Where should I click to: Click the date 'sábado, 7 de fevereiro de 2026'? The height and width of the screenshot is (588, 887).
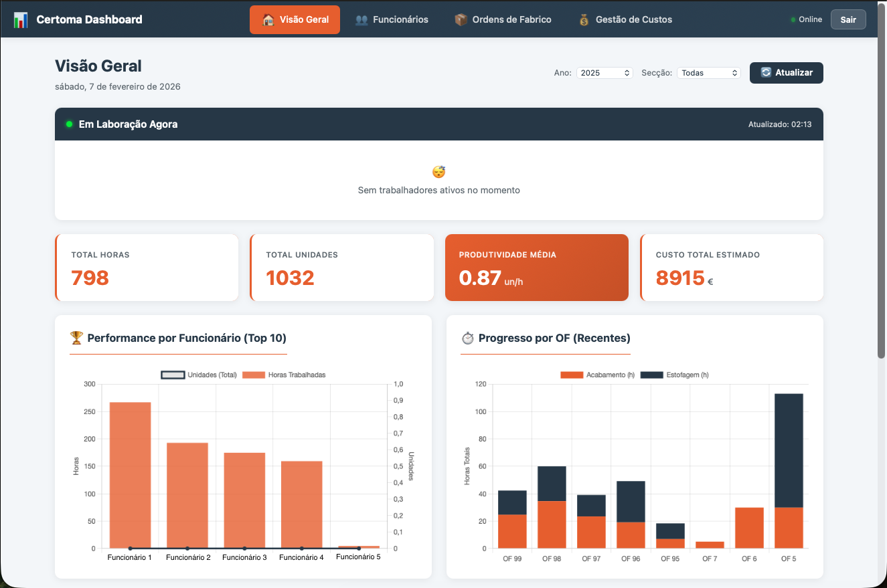(118, 86)
